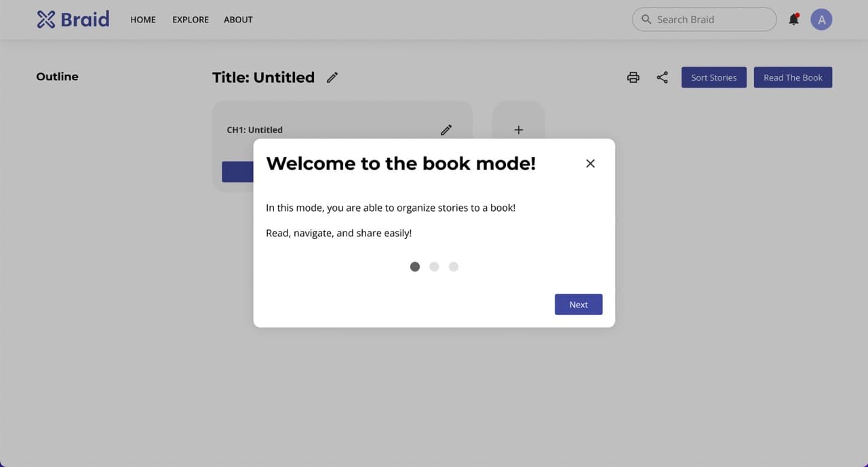Open the Outline panel
Screen dimensions: 868x467
pyautogui.click(x=57, y=77)
